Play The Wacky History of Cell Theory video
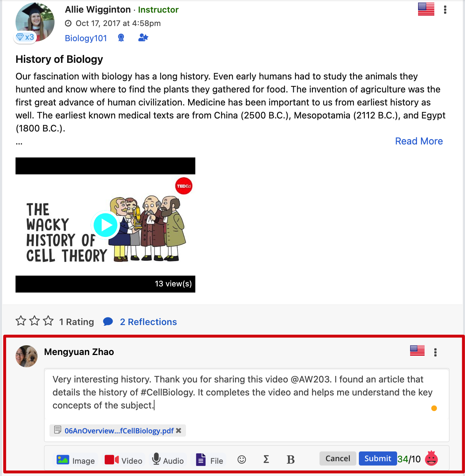This screenshot has width=465, height=476. point(105,225)
